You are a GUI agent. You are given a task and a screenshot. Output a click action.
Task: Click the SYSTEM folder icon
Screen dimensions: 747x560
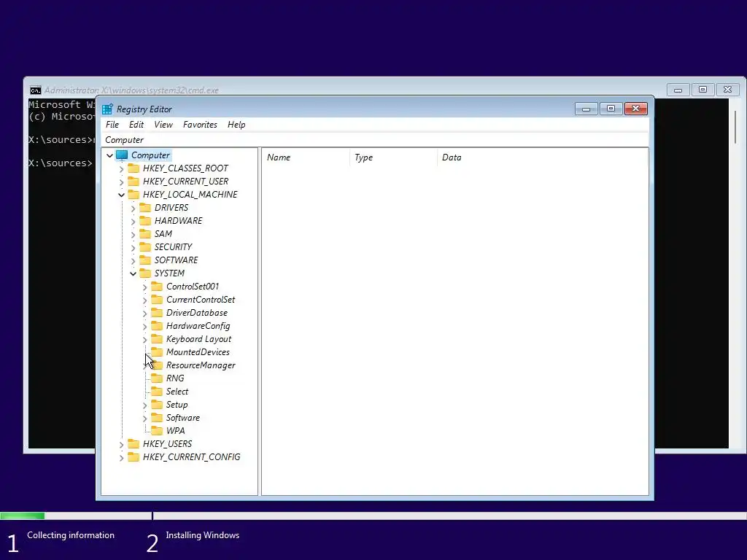[x=145, y=273]
